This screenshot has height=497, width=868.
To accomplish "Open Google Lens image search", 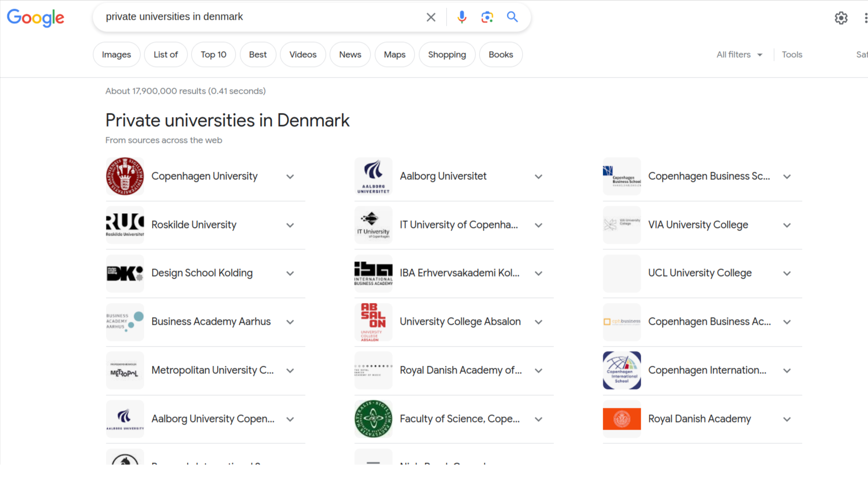I will pyautogui.click(x=487, y=17).
